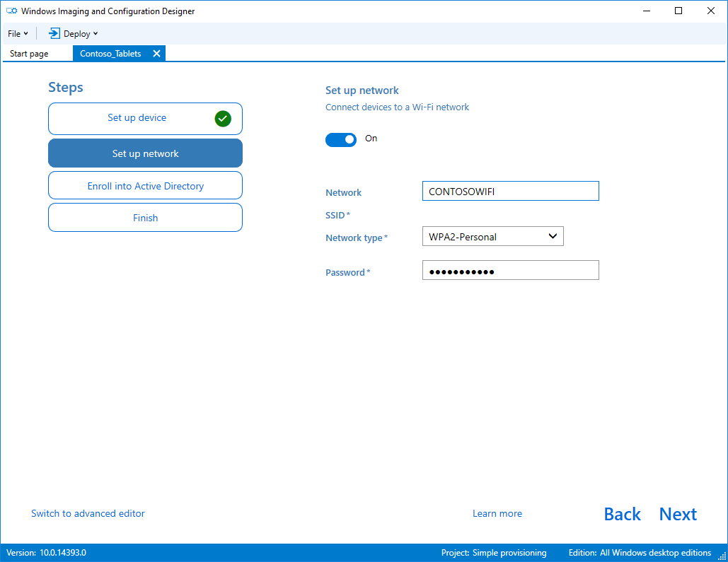
Task: Click the resize grip in status bar corner
Action: pyautogui.click(x=722, y=556)
